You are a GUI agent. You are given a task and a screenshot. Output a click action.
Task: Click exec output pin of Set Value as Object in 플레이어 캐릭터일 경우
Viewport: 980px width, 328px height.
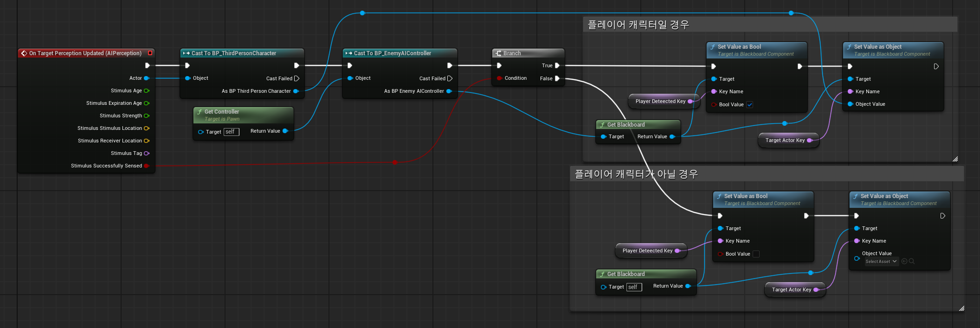[x=936, y=66]
